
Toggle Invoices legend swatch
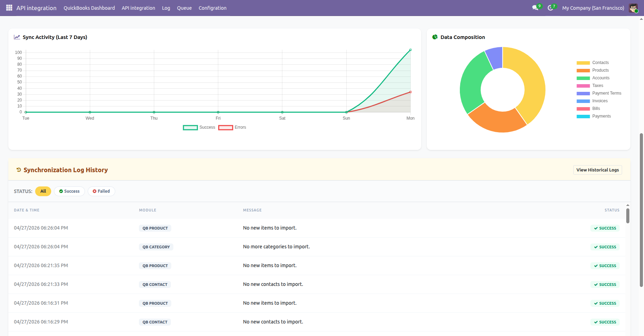583,101
